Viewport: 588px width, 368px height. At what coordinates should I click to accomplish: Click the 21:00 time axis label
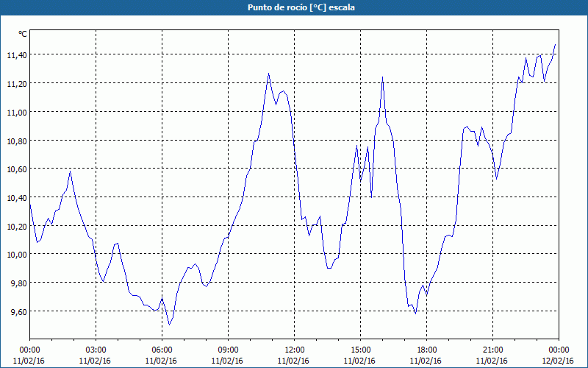[x=492, y=350]
